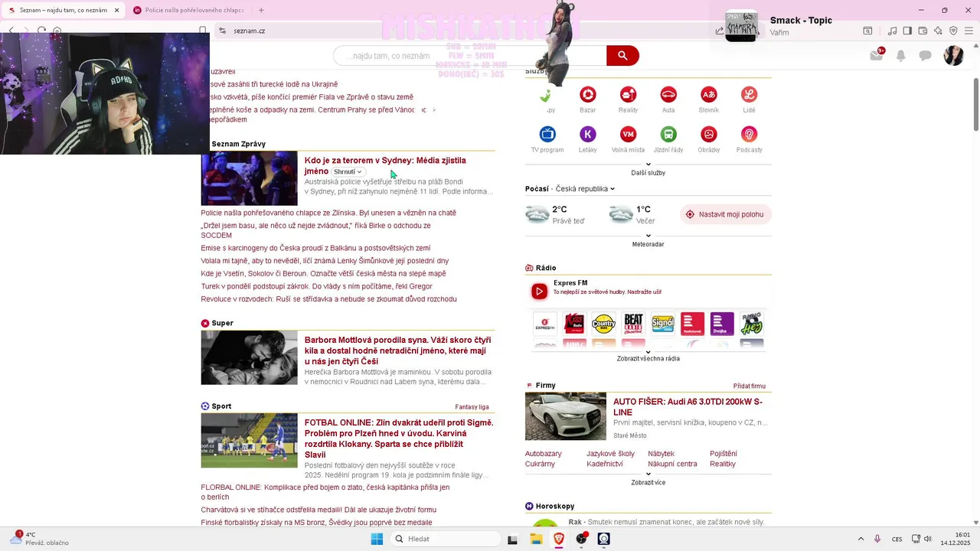Open the Lidé service icon
Screen dimensions: 980x551
749,94
